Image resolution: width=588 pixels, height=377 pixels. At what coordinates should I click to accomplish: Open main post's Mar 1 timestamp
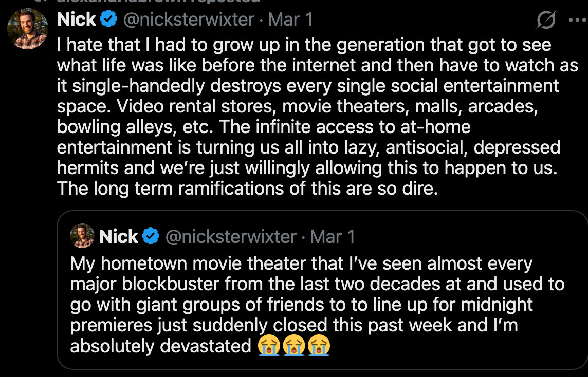tap(290, 20)
